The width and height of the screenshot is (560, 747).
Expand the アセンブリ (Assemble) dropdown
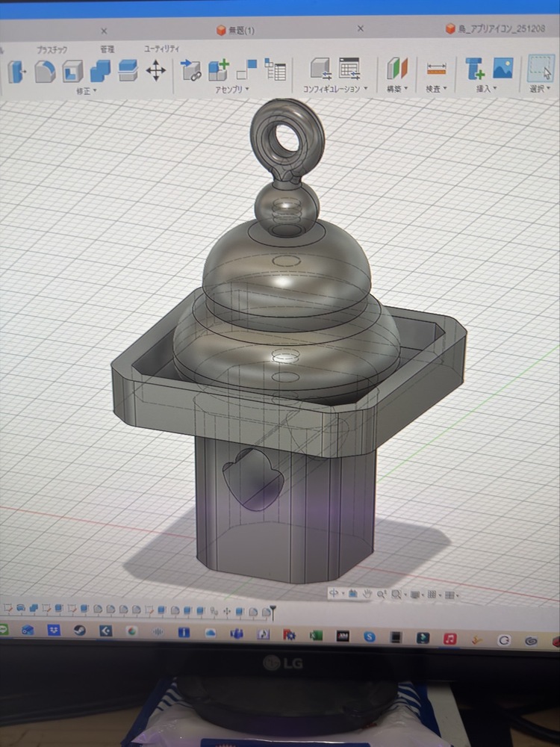232,90
